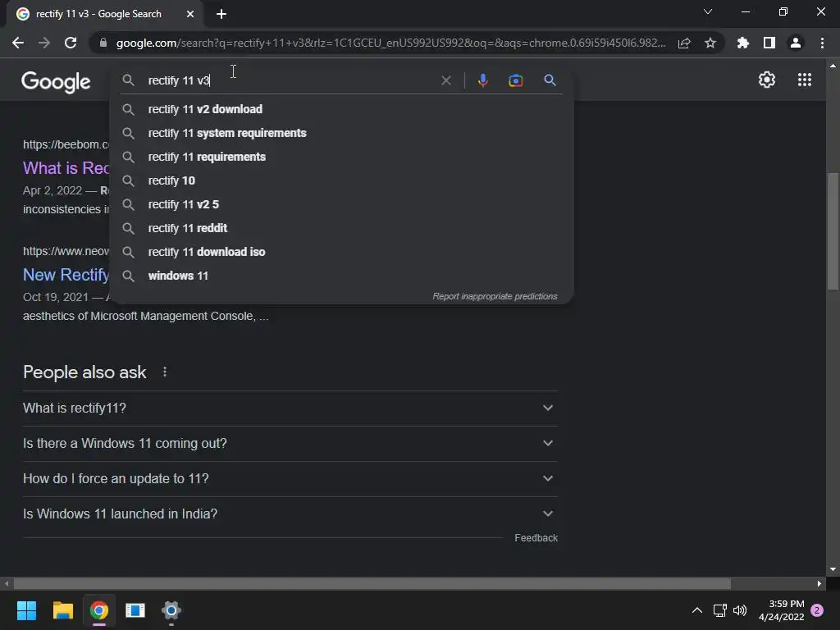Image resolution: width=840 pixels, height=630 pixels.
Task: Open search by image camera icon
Action: click(x=515, y=80)
